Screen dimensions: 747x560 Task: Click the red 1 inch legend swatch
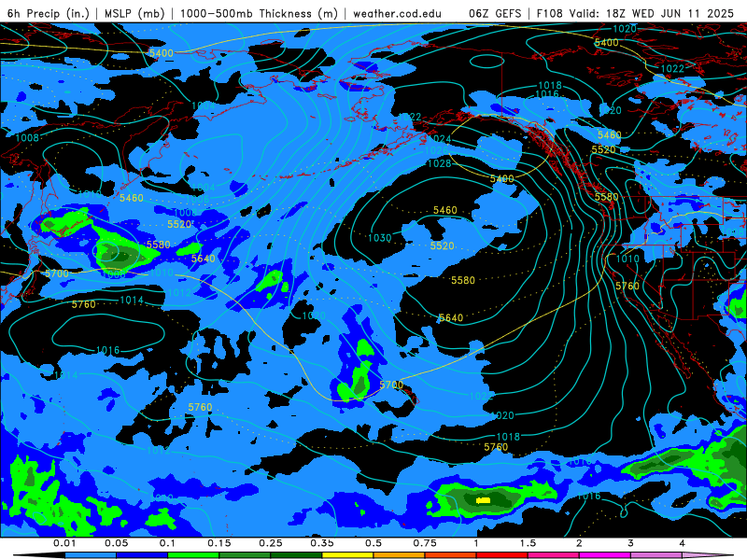click(x=502, y=555)
